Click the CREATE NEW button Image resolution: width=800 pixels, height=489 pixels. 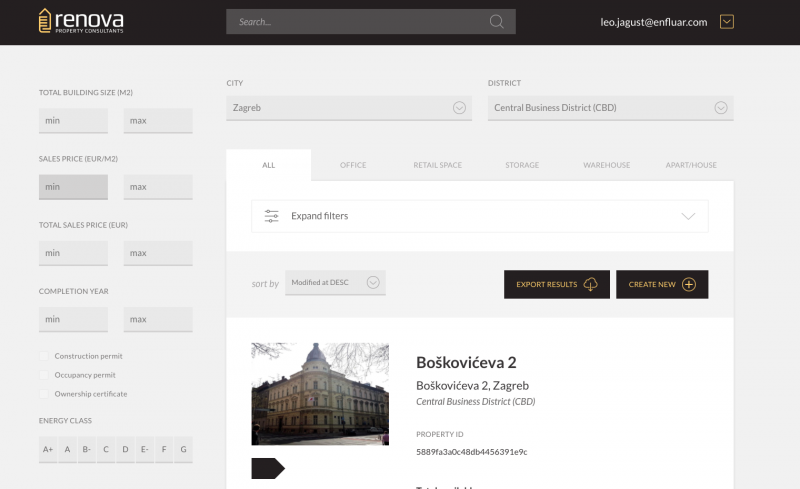(x=662, y=284)
